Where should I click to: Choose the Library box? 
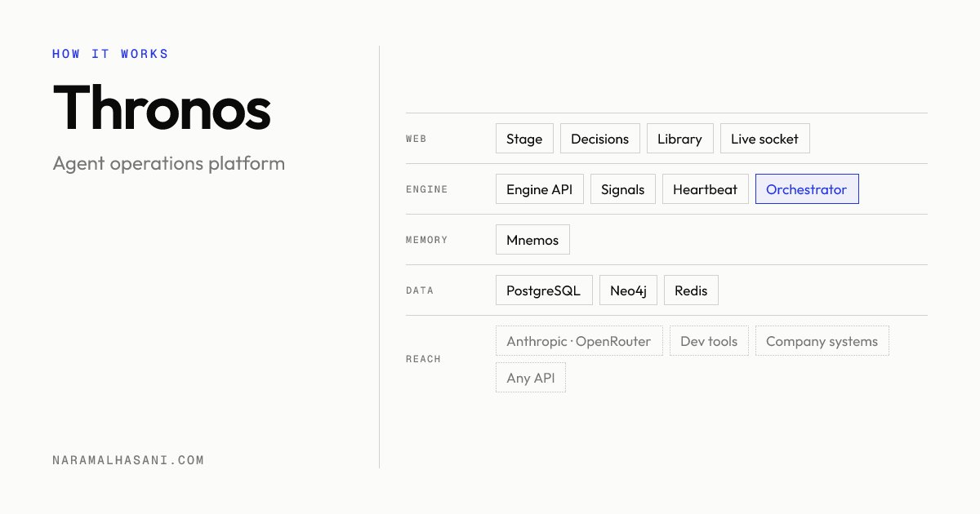(680, 139)
